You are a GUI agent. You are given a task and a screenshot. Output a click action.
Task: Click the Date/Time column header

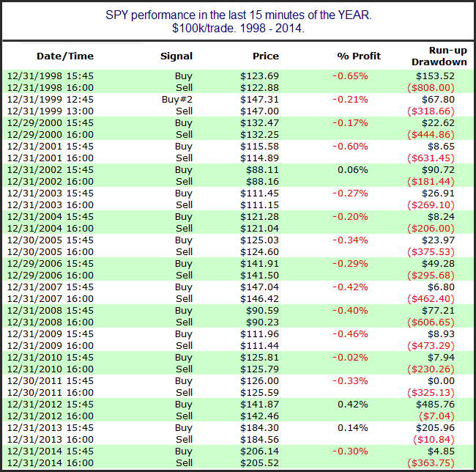65,56
